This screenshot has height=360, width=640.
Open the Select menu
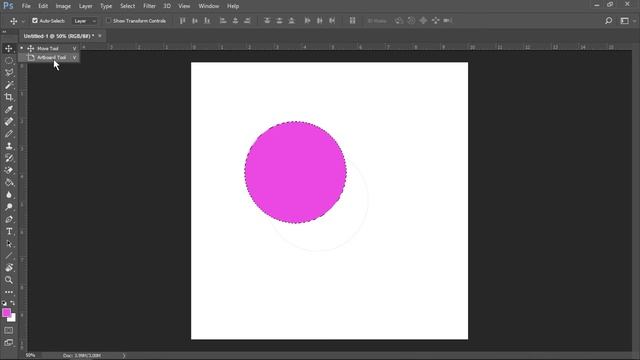coord(127,6)
